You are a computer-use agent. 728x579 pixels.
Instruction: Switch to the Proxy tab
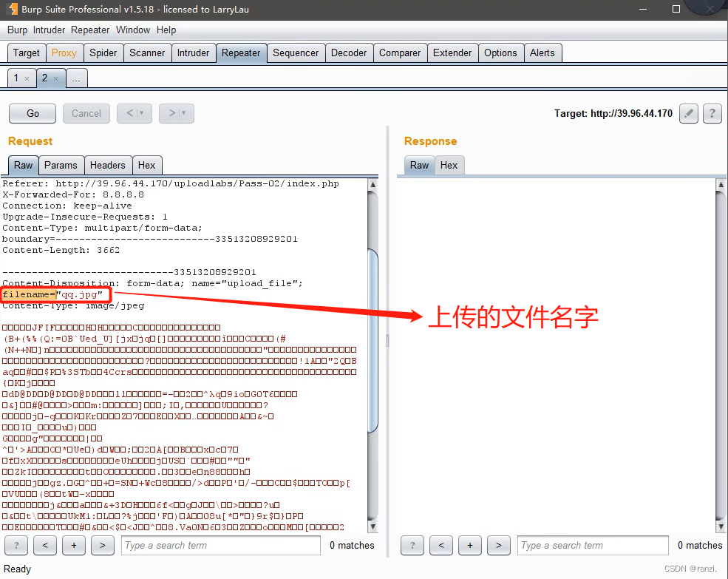pos(64,53)
